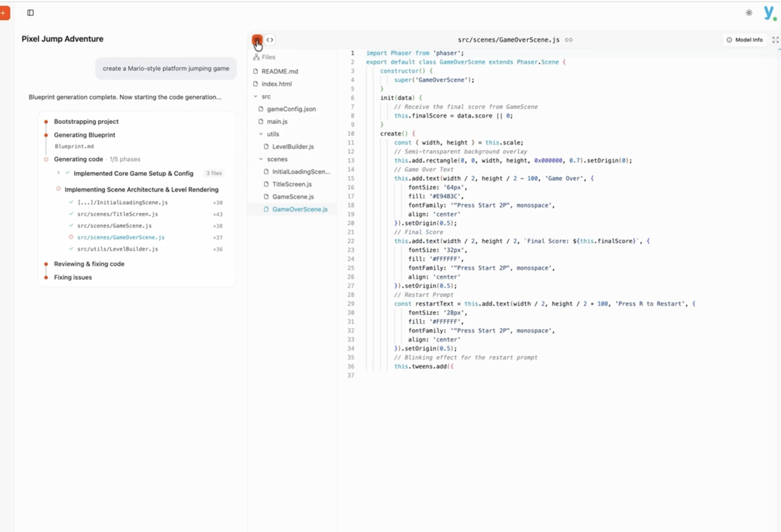Click the Files tree header icon
781x532 pixels.
point(257,57)
